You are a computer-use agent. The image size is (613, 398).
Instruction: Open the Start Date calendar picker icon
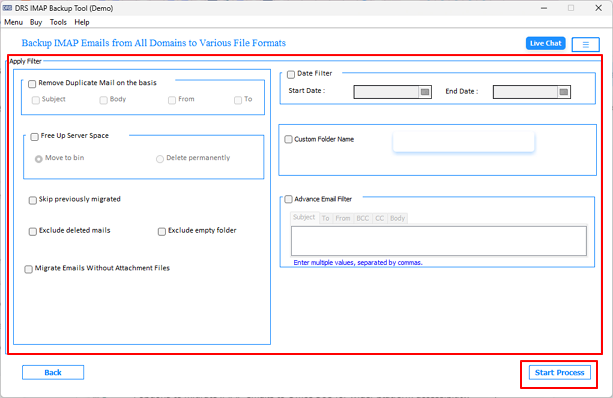coord(425,92)
